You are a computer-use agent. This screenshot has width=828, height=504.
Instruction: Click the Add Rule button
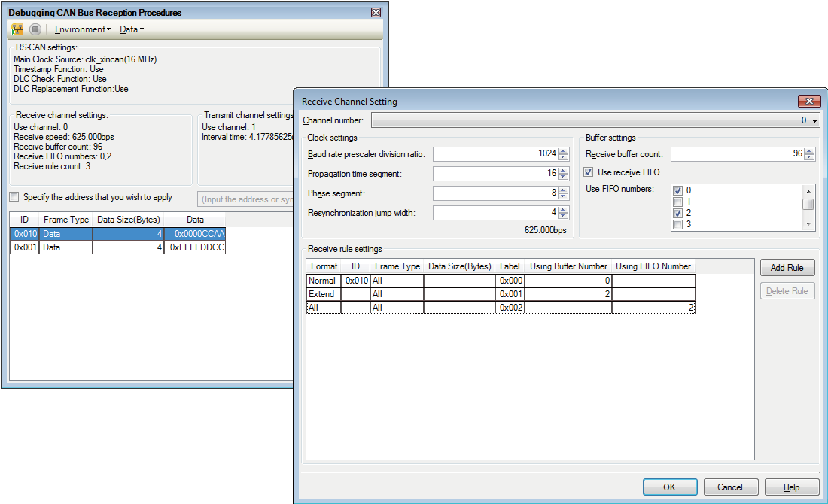click(x=787, y=268)
